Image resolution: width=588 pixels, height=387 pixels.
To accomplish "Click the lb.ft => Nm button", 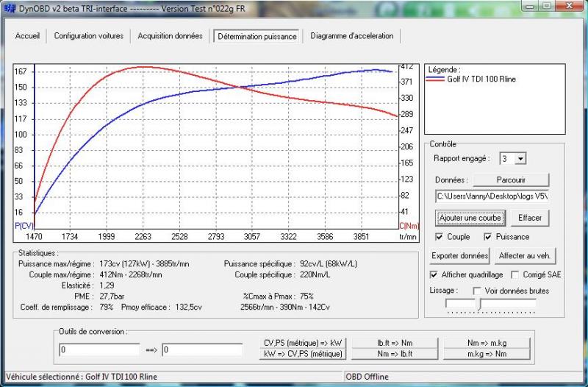I will coord(395,343).
